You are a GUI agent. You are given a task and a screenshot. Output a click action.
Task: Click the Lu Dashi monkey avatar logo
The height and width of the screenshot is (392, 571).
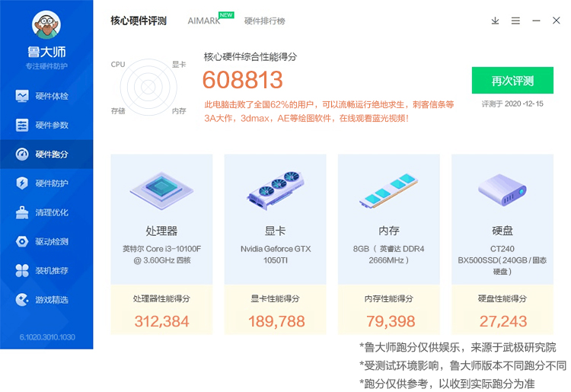[x=46, y=25]
